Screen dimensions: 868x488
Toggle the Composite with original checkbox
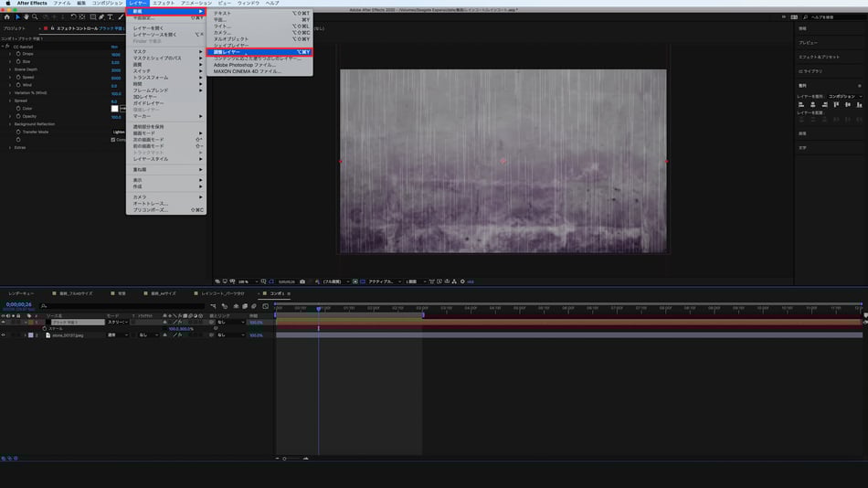coord(113,140)
